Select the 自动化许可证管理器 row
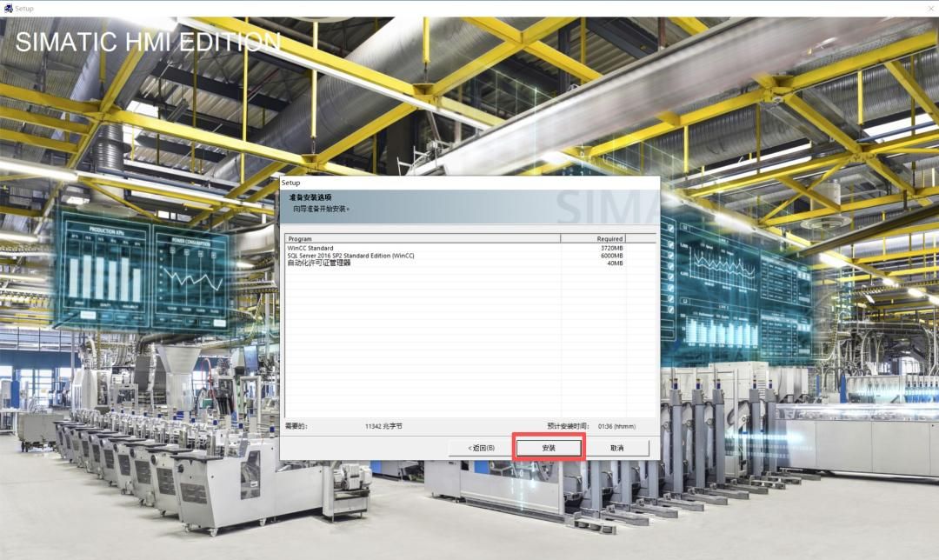Screen dimensions: 939x560 [x=319, y=263]
